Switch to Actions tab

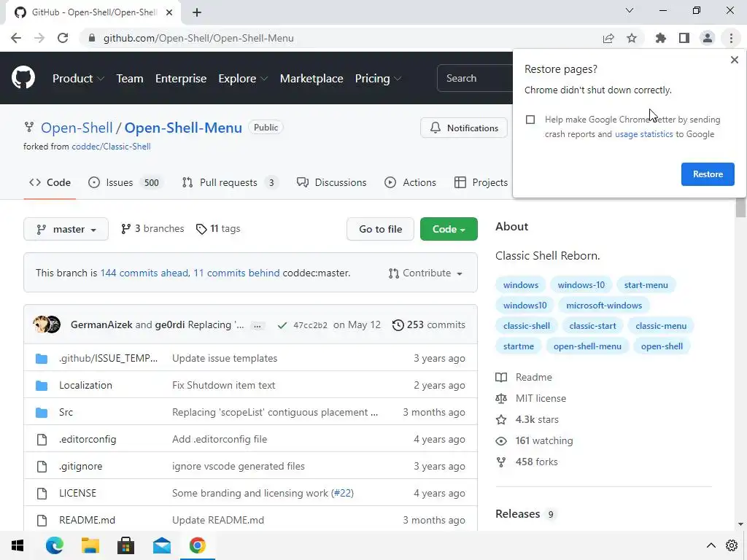coord(410,183)
